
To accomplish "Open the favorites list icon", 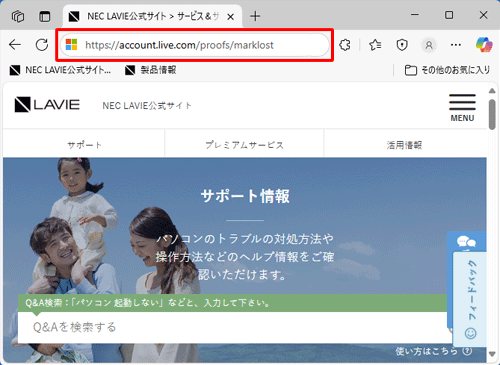I will [375, 45].
